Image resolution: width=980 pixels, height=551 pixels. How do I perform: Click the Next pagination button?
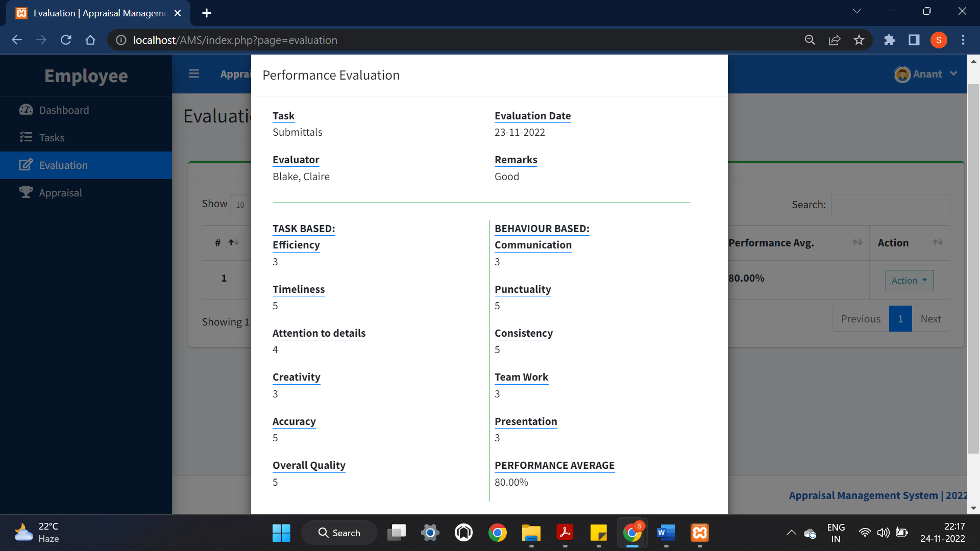(931, 318)
